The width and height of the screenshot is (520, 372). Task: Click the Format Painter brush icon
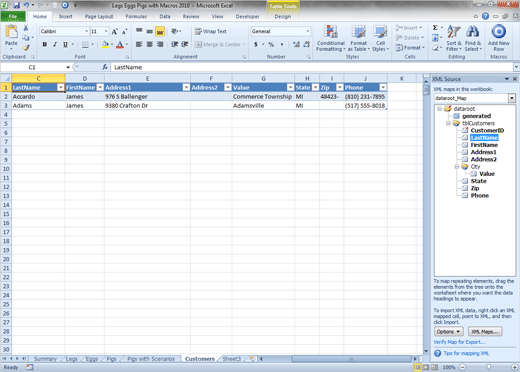(26, 47)
